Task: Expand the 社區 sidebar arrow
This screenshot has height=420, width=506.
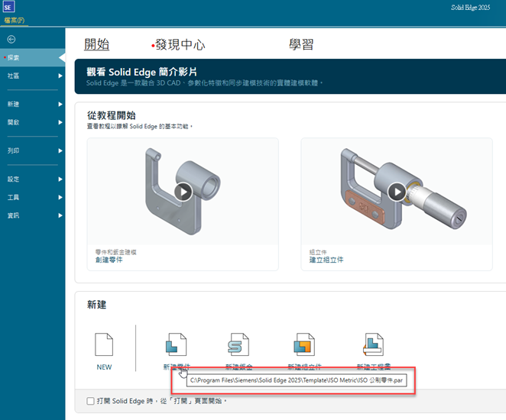Action: pos(60,76)
